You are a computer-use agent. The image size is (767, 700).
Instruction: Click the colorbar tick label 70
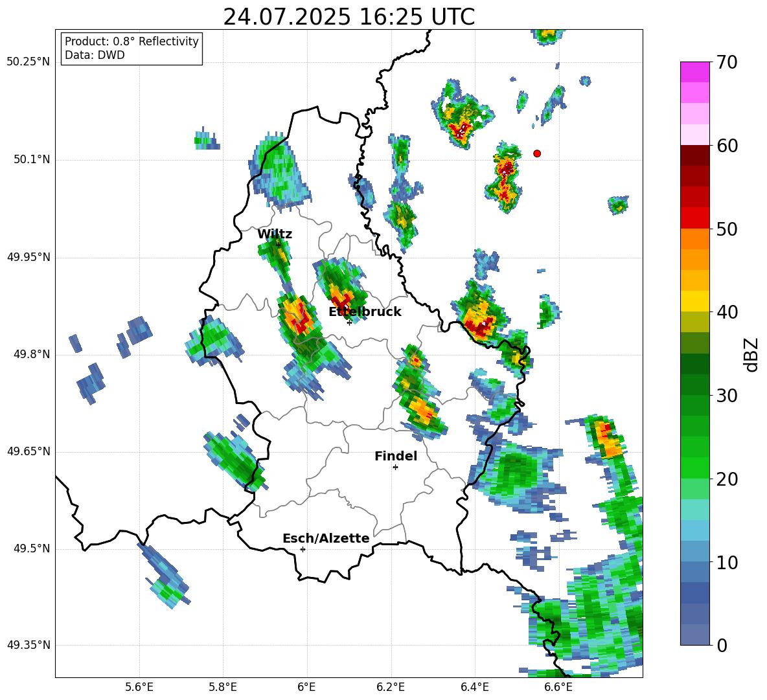pyautogui.click(x=727, y=62)
